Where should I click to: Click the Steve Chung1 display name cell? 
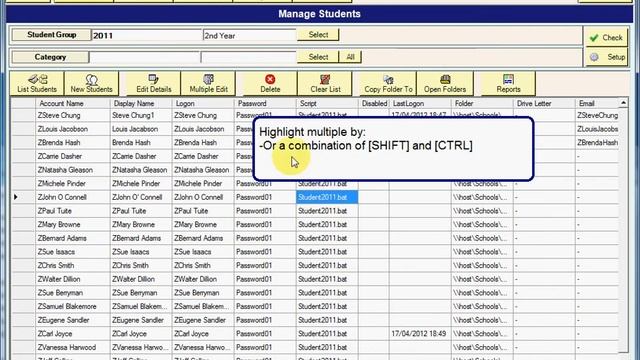click(x=141, y=116)
